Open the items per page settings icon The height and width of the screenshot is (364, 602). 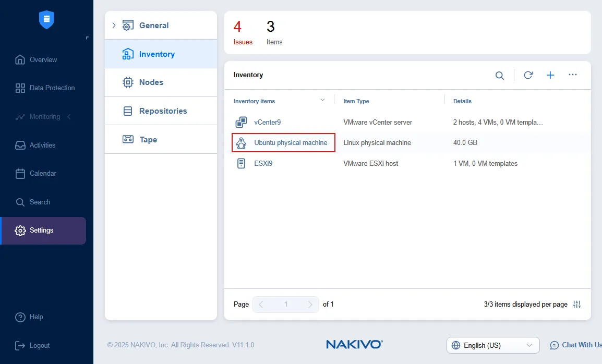(576, 305)
